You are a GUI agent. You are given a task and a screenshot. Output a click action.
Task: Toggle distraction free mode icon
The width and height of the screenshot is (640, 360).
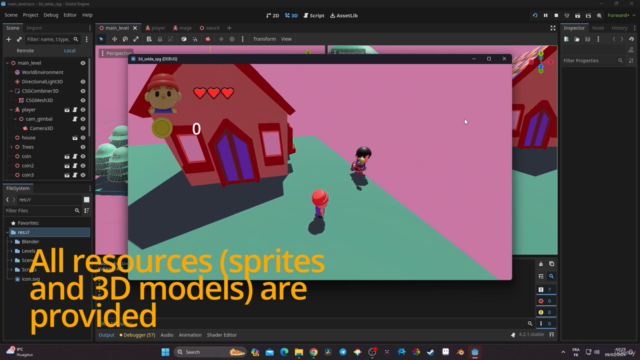pos(553,28)
